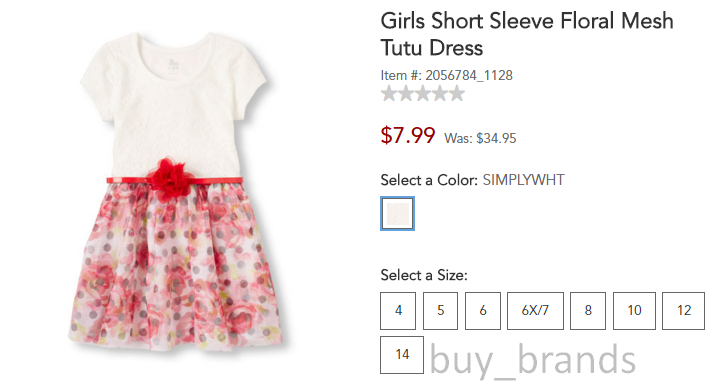Click the item number 2056784_1128

click(469, 75)
